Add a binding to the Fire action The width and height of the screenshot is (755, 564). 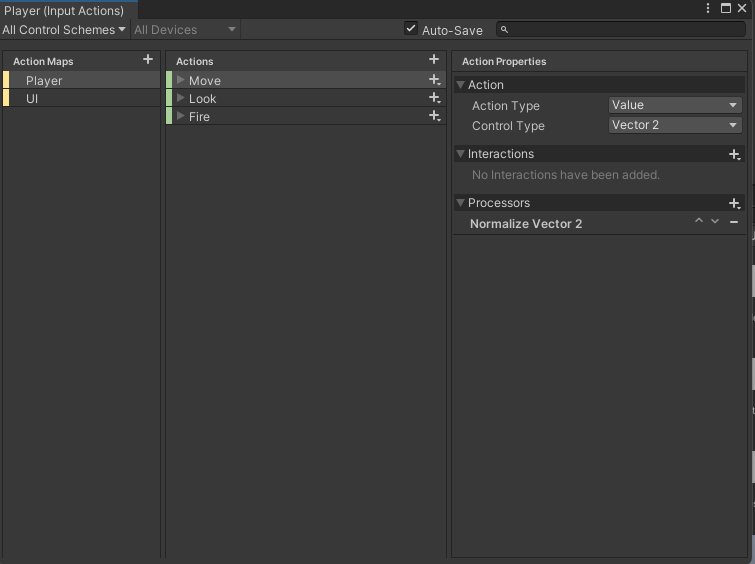click(x=435, y=116)
